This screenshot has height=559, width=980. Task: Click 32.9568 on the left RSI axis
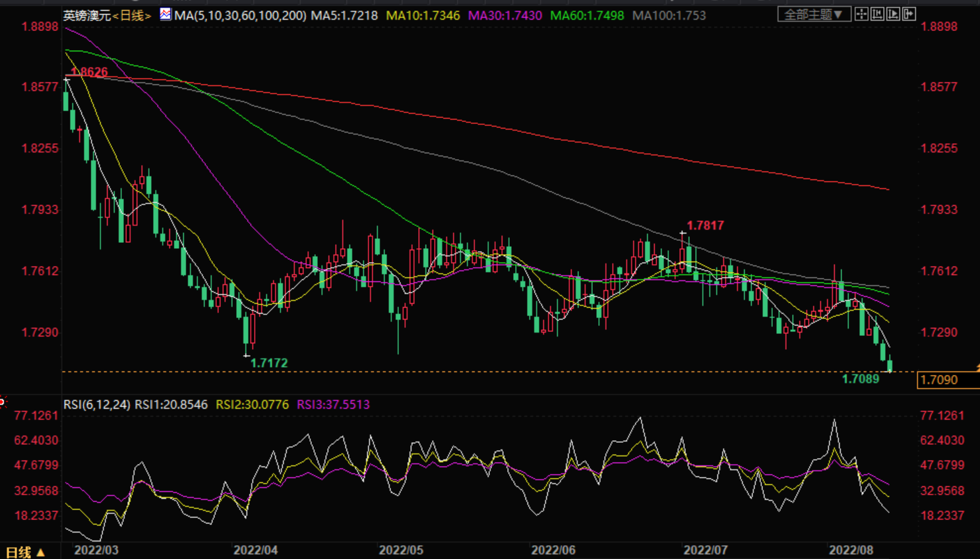[x=37, y=490]
